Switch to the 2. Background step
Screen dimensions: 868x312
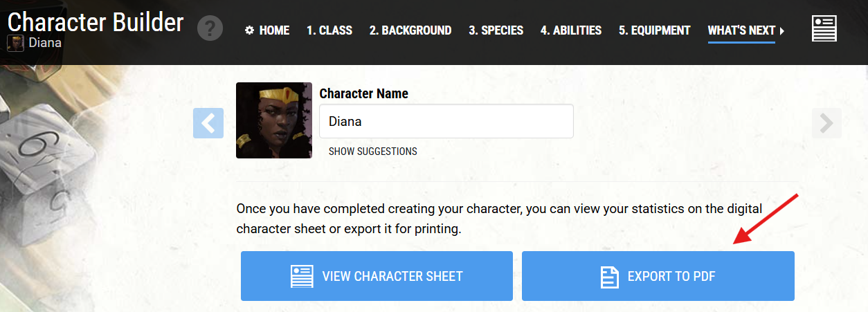click(410, 30)
